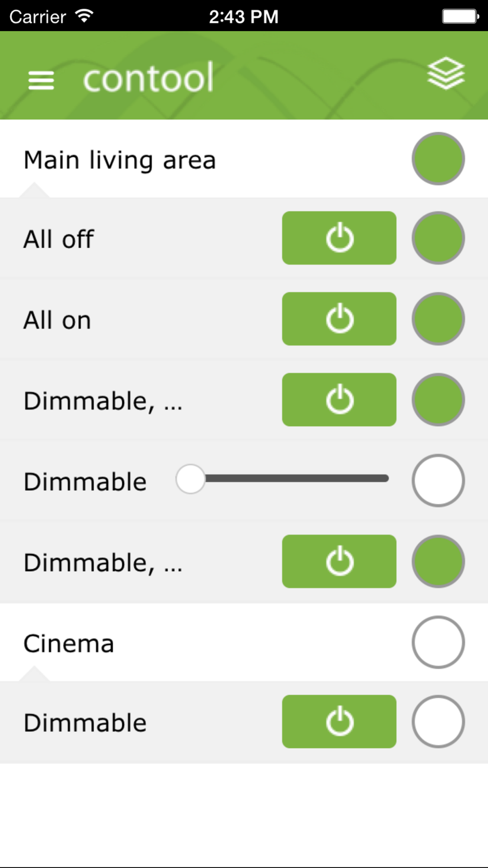
Task: Open the hamburger menu
Action: [x=41, y=81]
